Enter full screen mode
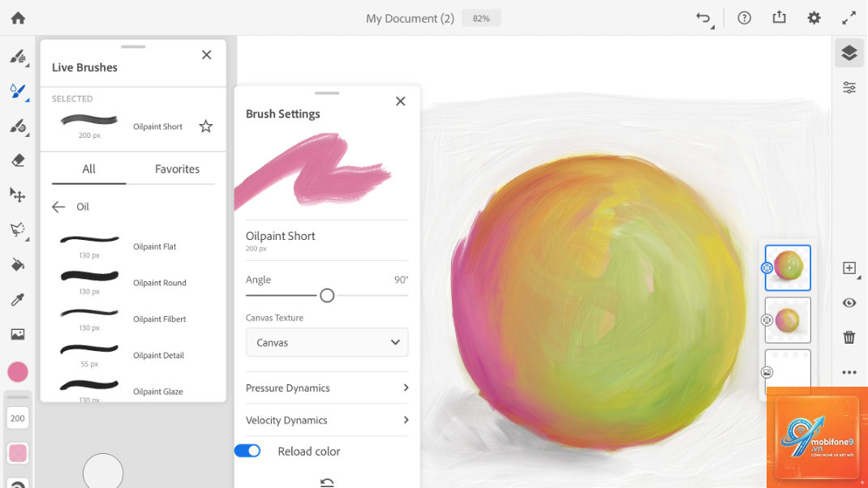868x488 pixels. pyautogui.click(x=849, y=19)
